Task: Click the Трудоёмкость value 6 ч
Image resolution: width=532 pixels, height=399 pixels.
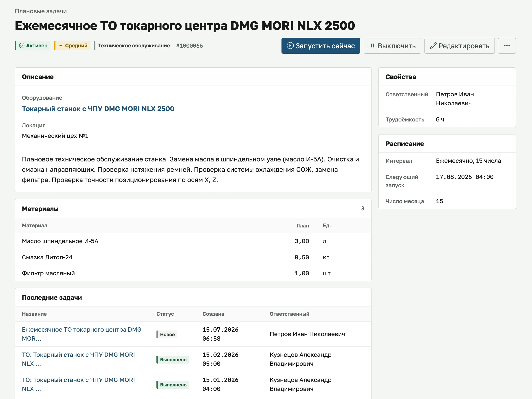Action: (x=440, y=119)
